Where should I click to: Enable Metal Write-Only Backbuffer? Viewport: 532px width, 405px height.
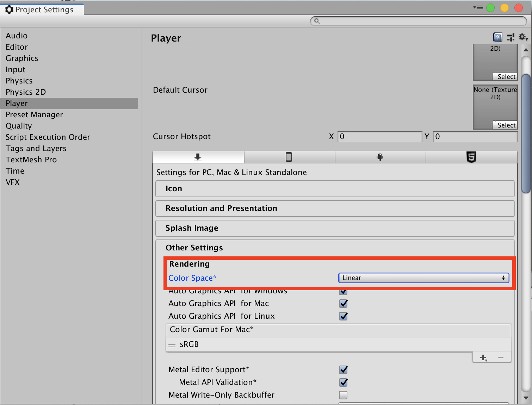coord(343,395)
